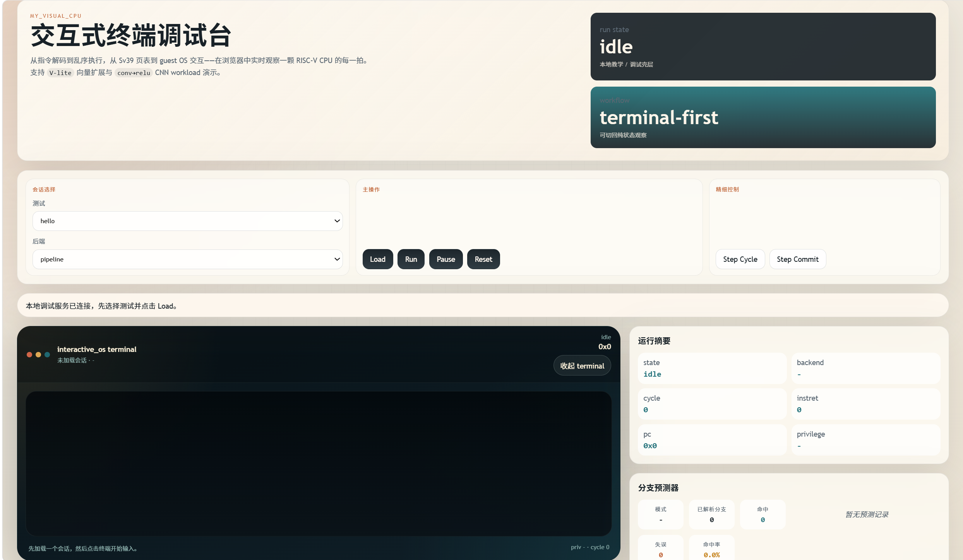
Task: Collapse the terminal with 收起 terminal
Action: point(582,366)
